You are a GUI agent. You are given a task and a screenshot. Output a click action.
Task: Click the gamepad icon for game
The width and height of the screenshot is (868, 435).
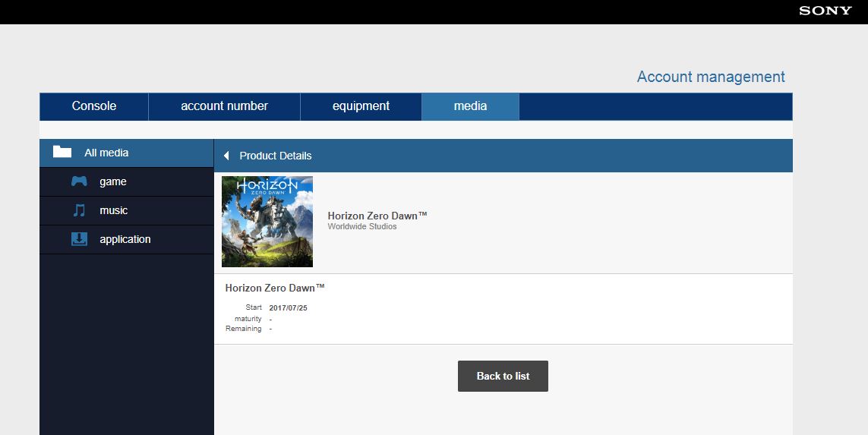click(x=79, y=181)
